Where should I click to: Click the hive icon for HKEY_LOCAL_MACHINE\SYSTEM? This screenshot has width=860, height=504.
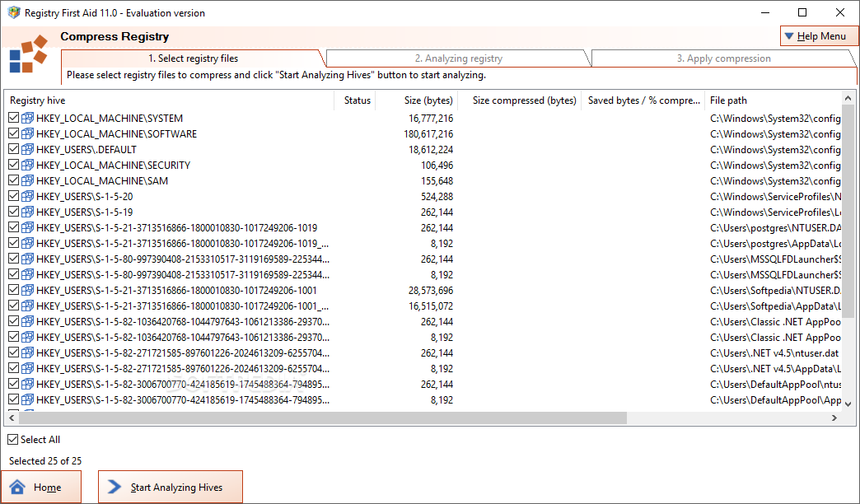[x=27, y=118]
